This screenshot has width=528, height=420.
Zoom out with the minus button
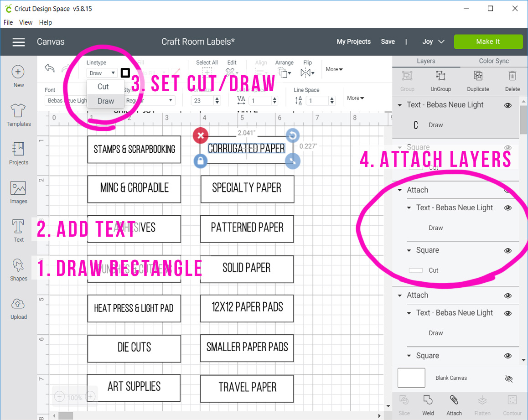pyautogui.click(x=59, y=397)
